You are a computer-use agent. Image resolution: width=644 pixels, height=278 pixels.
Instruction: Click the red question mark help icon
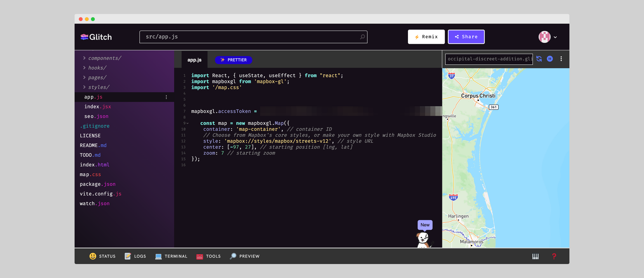(x=554, y=256)
